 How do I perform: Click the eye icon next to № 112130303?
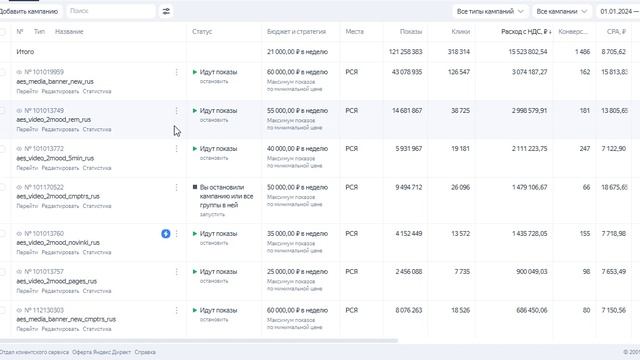(x=19, y=311)
